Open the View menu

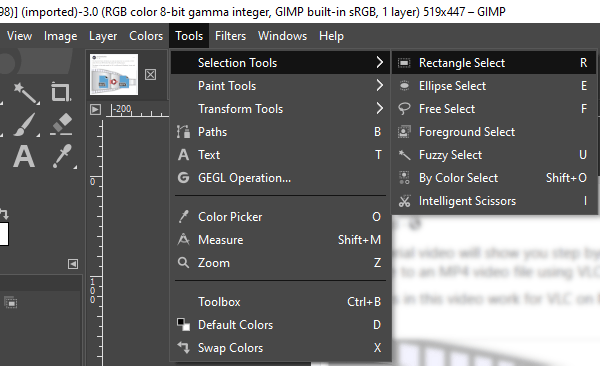tap(20, 36)
